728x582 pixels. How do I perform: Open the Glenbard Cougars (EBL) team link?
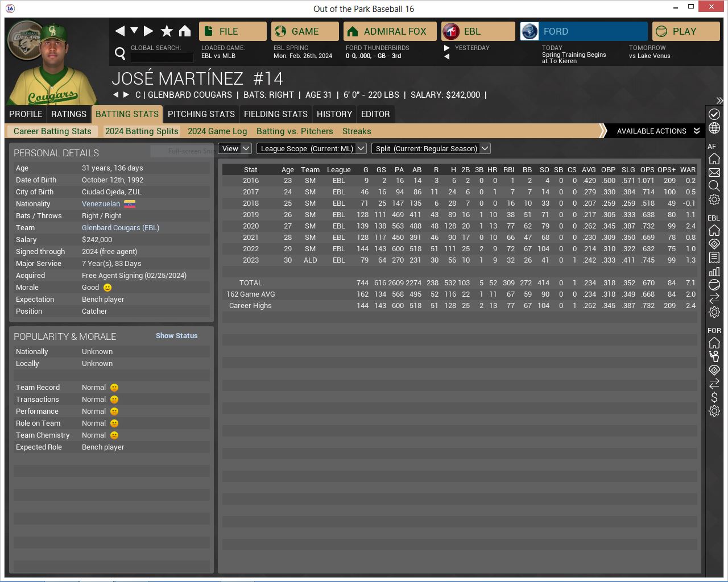click(121, 228)
